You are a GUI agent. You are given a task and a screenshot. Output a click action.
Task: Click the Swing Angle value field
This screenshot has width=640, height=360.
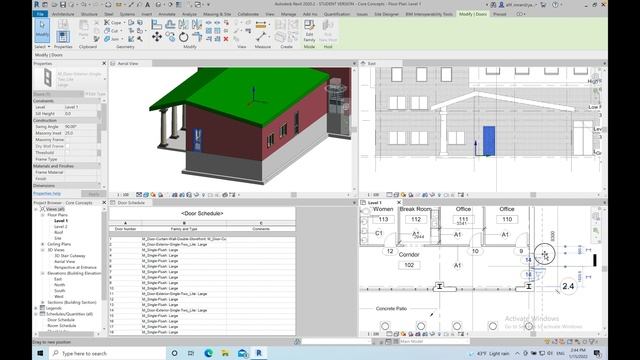tap(80, 127)
